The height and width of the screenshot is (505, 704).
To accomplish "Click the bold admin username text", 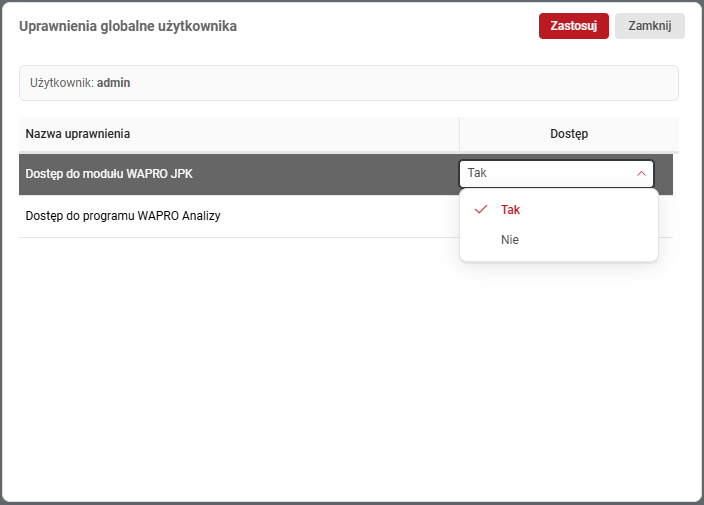I will (113, 83).
